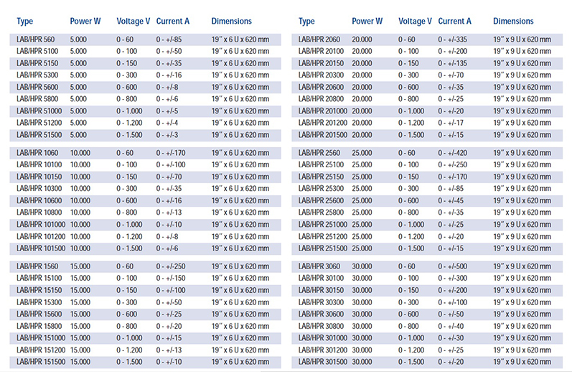This screenshot has height=392, width=572.
Task: Select LAB/HPR 151200 row label
Action: click(x=41, y=350)
